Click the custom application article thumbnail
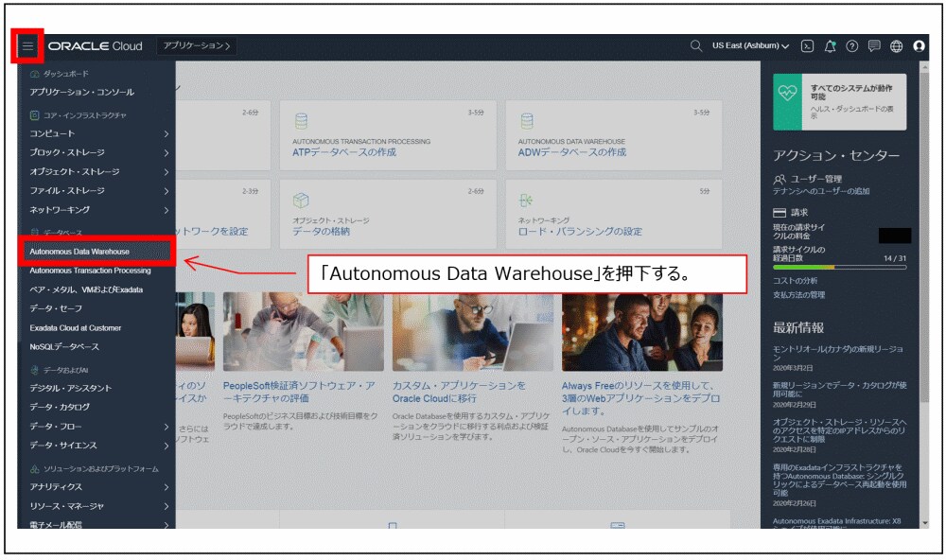The height and width of the screenshot is (560, 946). point(472,331)
